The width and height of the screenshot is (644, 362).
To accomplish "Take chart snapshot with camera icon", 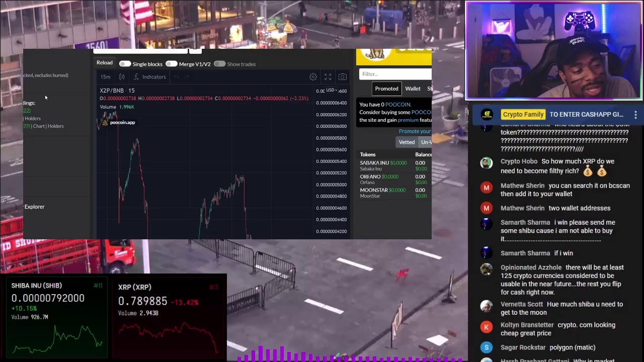I will 342,77.
